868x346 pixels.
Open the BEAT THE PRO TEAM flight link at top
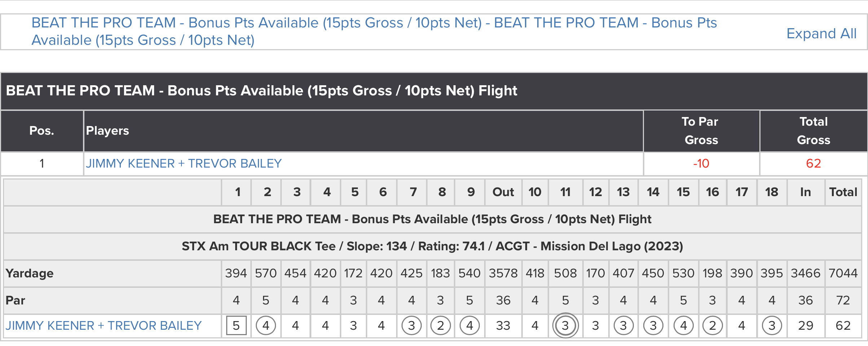point(374,31)
